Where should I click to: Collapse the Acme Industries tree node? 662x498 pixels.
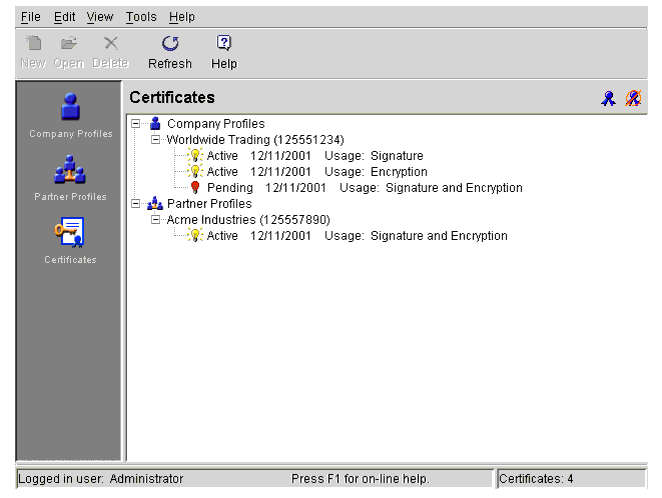[x=155, y=220]
